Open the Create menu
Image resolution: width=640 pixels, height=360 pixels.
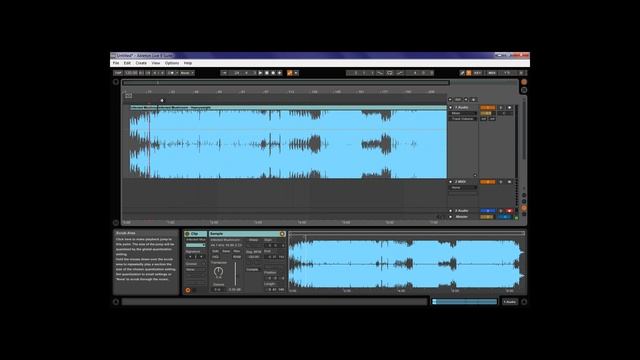click(x=141, y=63)
